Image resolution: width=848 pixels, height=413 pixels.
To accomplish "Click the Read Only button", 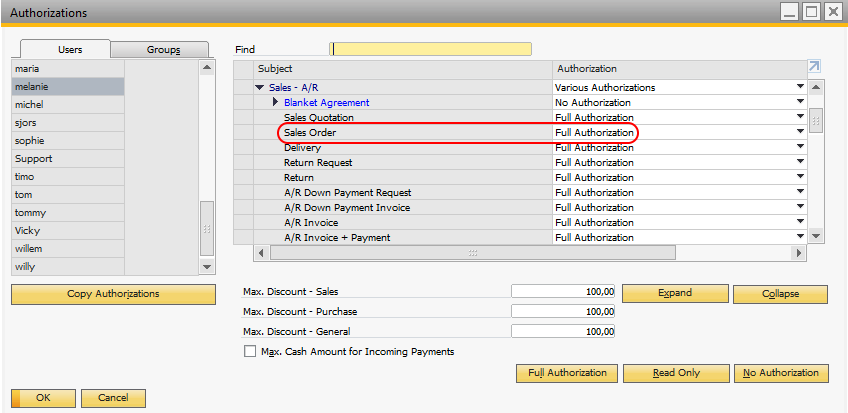I will coord(676,373).
